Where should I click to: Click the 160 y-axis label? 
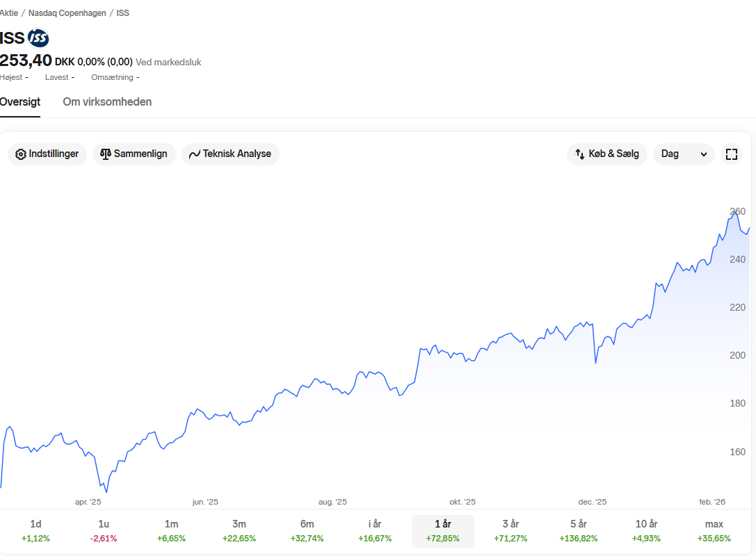(738, 452)
